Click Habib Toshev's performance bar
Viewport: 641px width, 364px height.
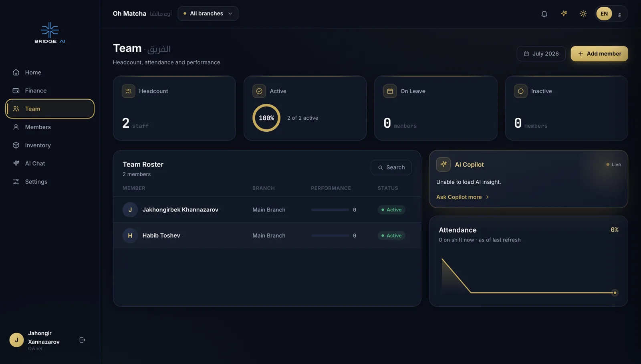[x=330, y=235]
